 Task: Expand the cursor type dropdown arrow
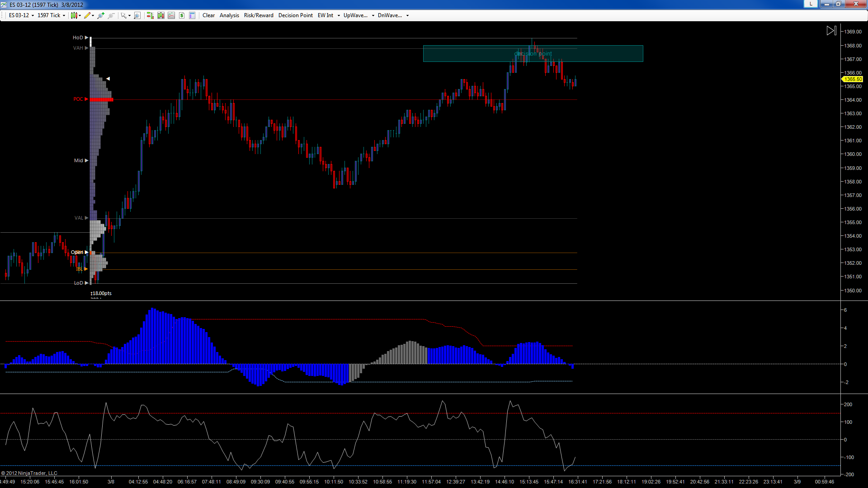(x=129, y=15)
